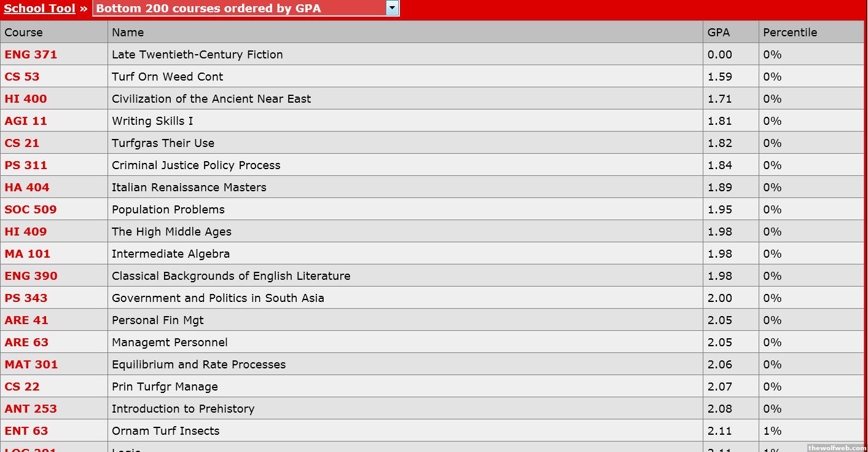Follow the HI 400 course link
This screenshot has height=452, width=868.
click(25, 98)
